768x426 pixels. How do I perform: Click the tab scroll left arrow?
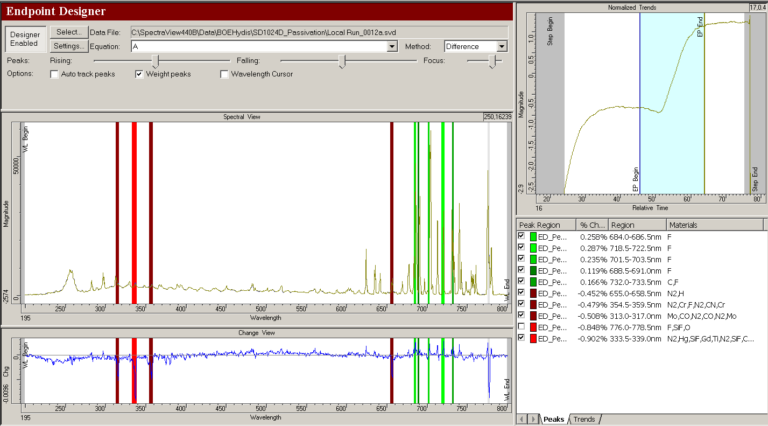[x=521, y=417]
